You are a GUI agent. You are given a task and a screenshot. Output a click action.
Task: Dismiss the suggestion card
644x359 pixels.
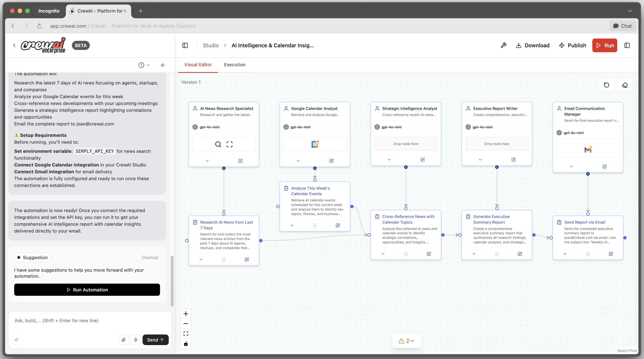[x=150, y=257]
